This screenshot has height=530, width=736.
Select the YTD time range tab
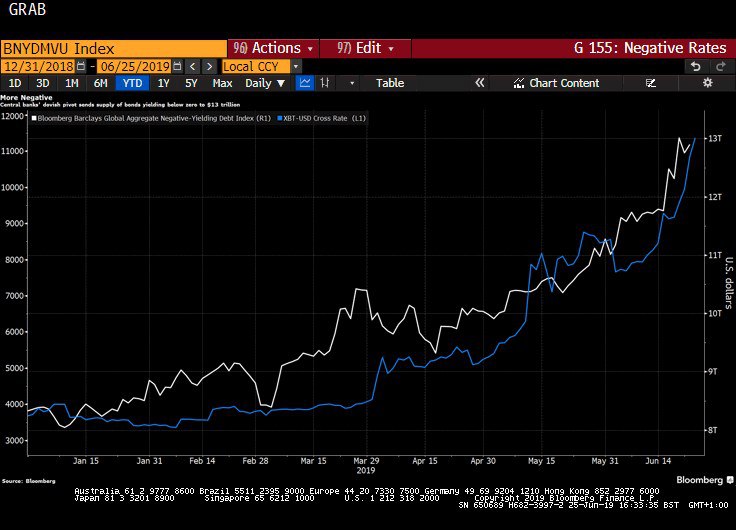(x=132, y=83)
